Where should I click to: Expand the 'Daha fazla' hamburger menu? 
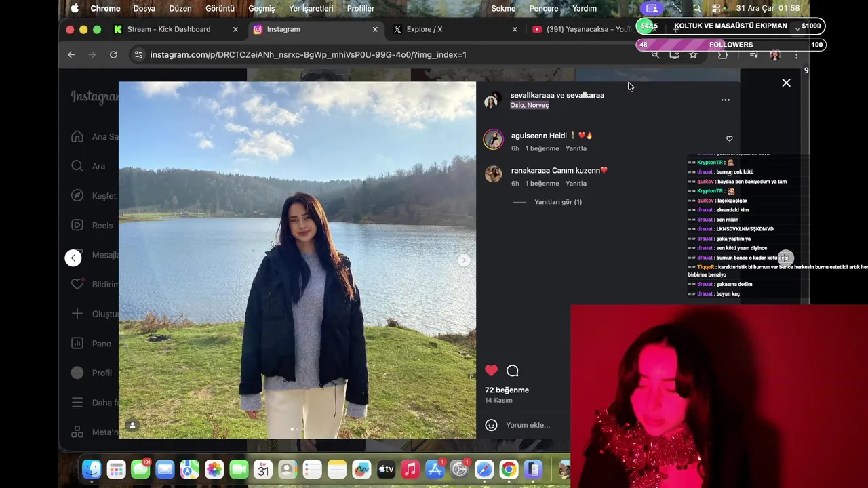[x=77, y=403]
